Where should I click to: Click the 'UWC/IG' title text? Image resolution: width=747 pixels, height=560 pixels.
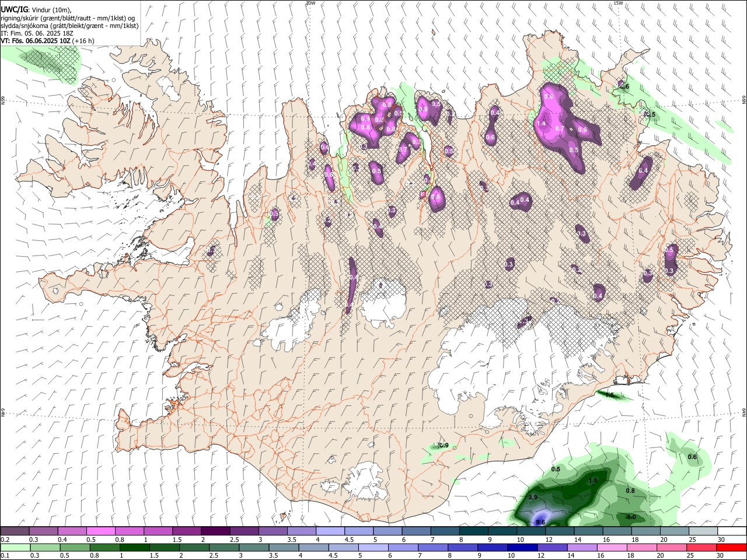tap(14, 9)
